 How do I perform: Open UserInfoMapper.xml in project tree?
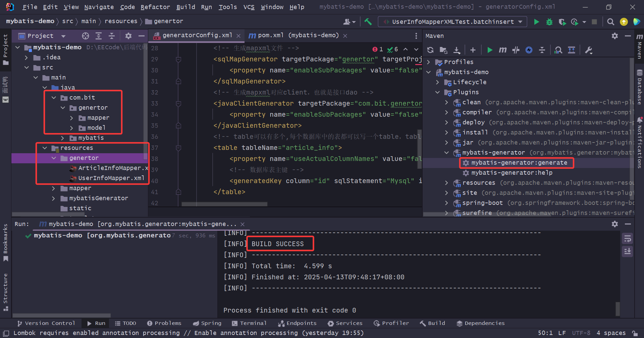tap(111, 178)
